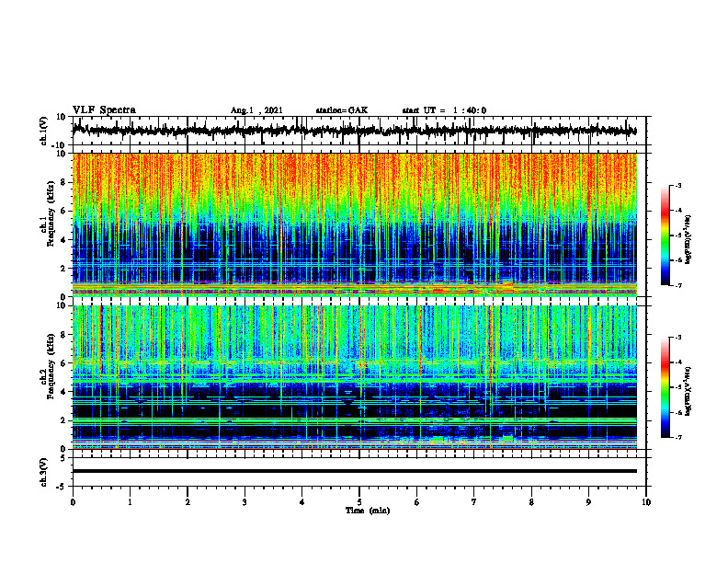Click the "-3" tick on ch.1 colorbar

coord(678,186)
